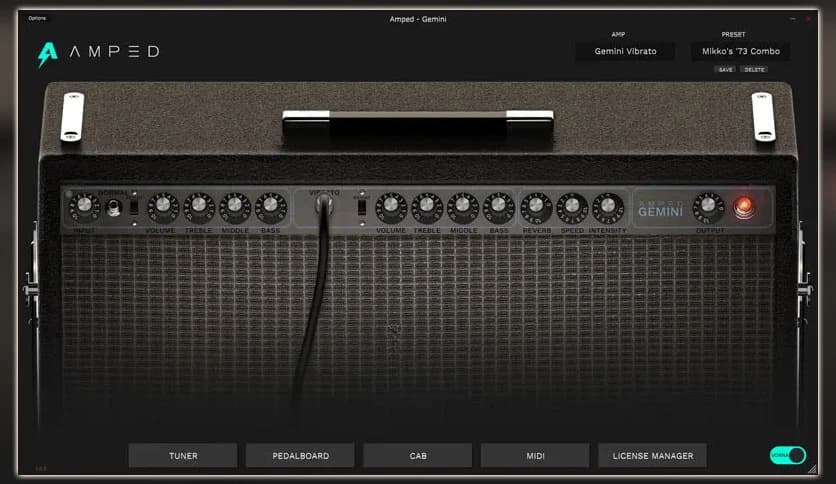Viewport: 836px width, 484px height.
Task: Toggle the Normal channel bright switch
Action: tap(134, 206)
